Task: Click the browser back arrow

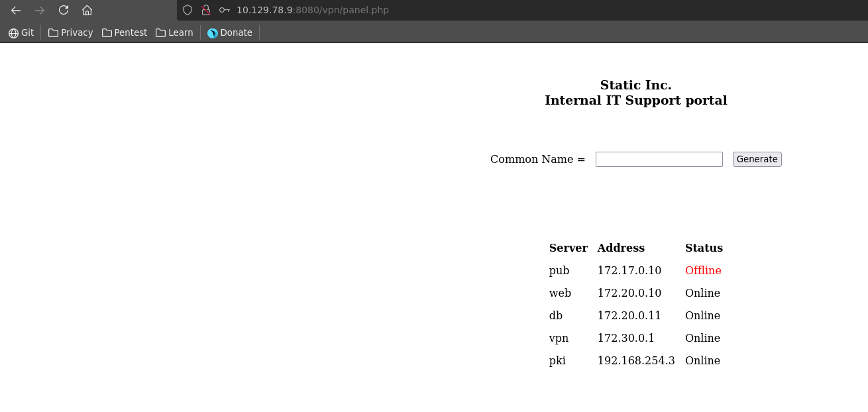Action: click(x=16, y=10)
